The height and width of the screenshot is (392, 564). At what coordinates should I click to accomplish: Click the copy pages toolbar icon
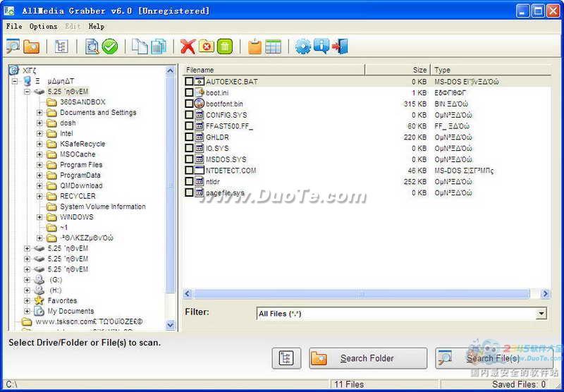(x=140, y=47)
